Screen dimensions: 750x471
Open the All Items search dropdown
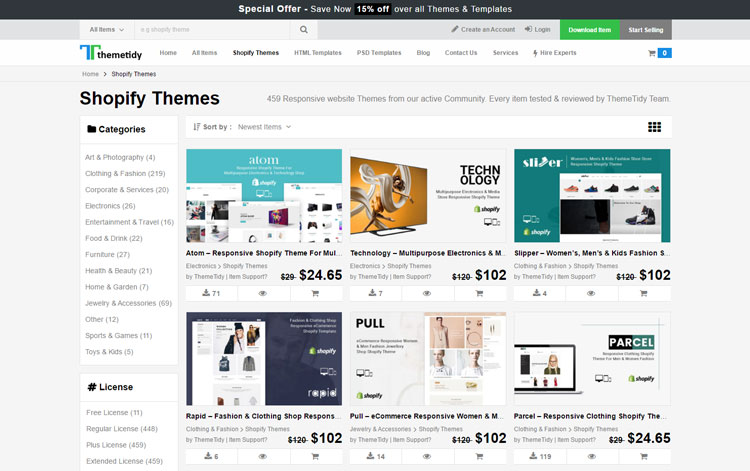tap(107, 30)
